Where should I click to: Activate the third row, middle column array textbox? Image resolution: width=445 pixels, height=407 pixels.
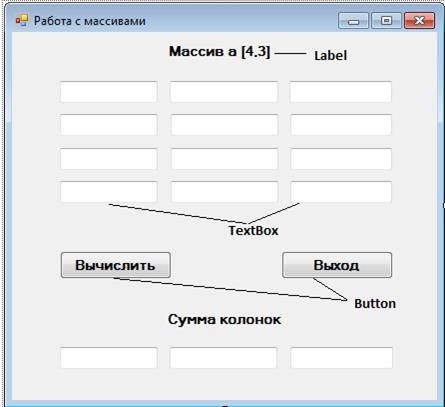coord(224,159)
